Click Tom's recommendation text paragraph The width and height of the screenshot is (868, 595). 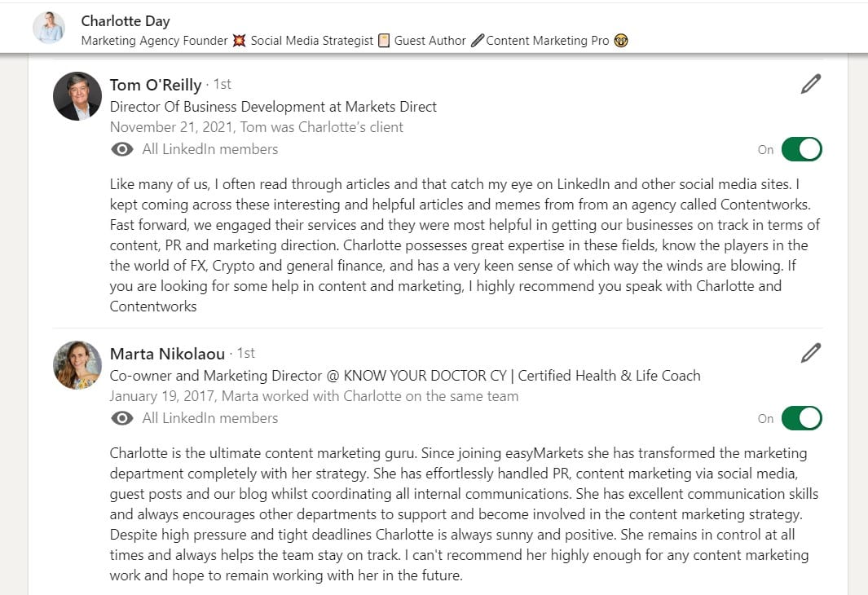point(465,245)
